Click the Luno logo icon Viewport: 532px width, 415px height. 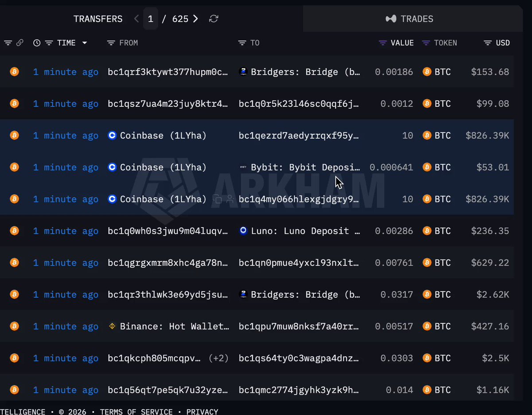[243, 231]
